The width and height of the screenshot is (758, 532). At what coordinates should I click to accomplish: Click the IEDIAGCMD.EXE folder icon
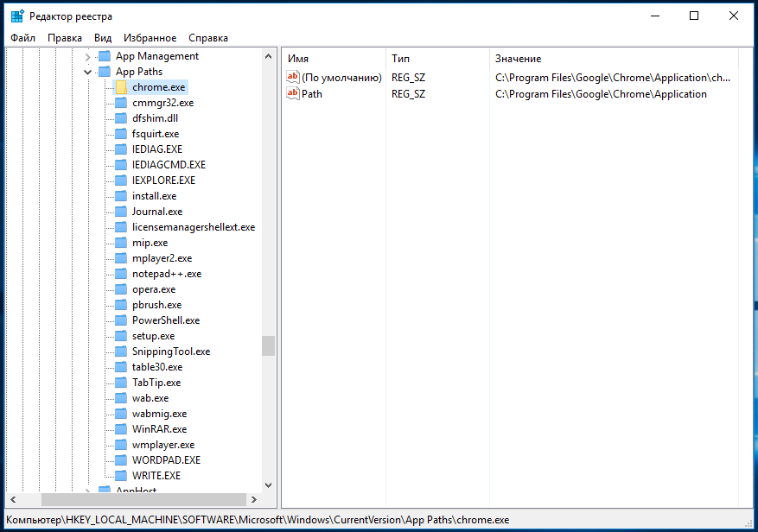(121, 164)
